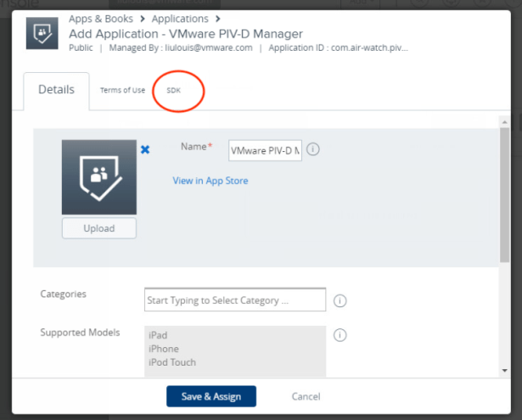The height and width of the screenshot is (420, 522).
Task: Click the scrollbar down arrow
Action: coord(505,371)
